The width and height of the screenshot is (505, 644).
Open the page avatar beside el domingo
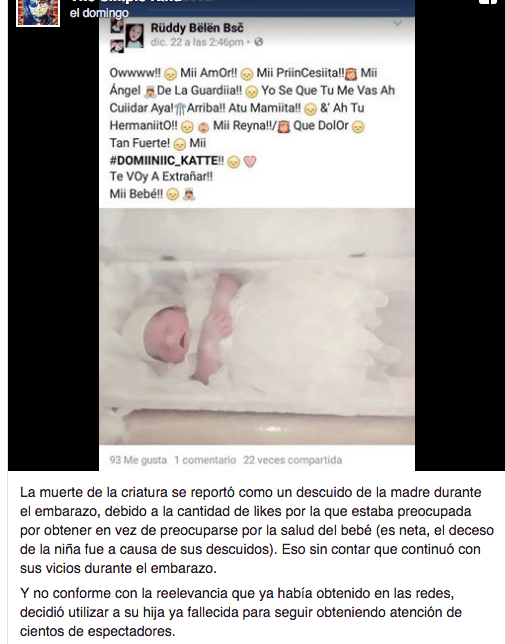point(38,12)
